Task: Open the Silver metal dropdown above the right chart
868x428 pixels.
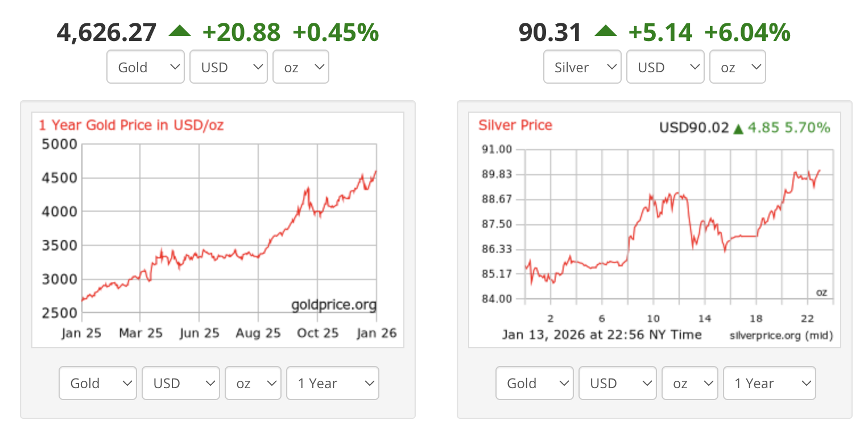Action: (582, 66)
